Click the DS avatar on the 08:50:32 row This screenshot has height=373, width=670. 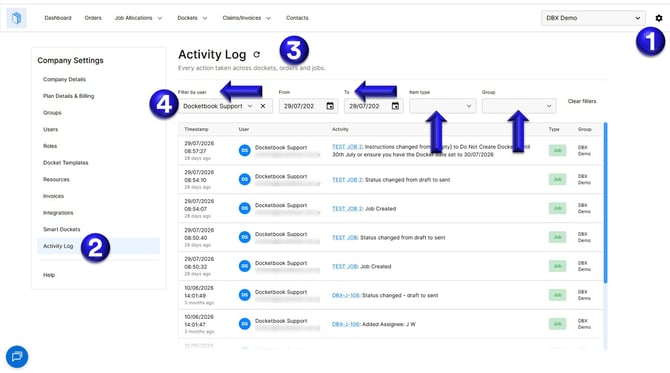pyautogui.click(x=244, y=266)
